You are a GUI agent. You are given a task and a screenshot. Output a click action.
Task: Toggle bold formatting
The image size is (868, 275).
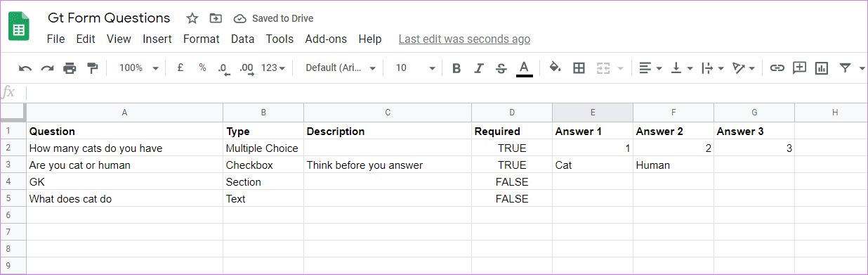pos(456,68)
